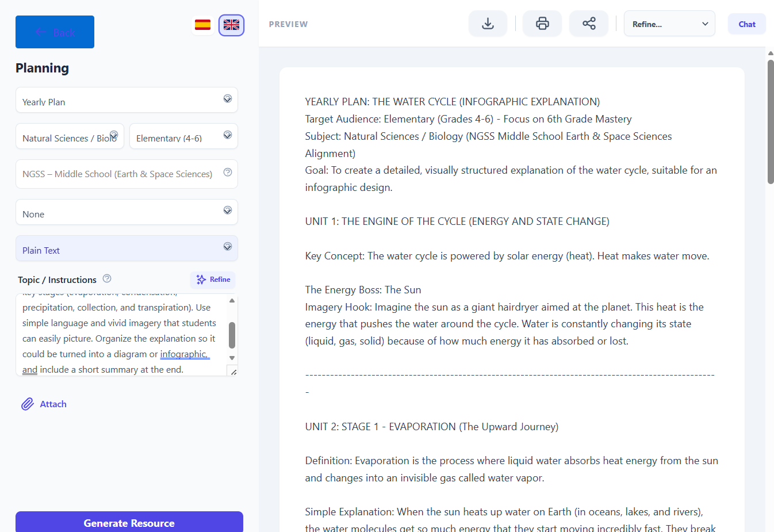Expand the Natural Sciences / Biology subject dropdown
The height and width of the screenshot is (532, 774).
coord(70,137)
